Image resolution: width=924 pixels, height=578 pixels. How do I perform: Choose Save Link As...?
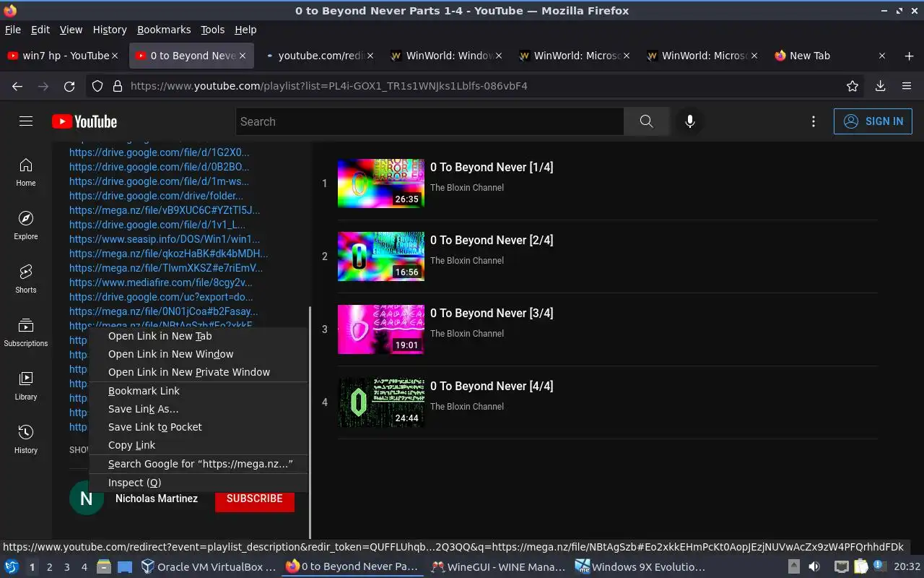coord(198,409)
